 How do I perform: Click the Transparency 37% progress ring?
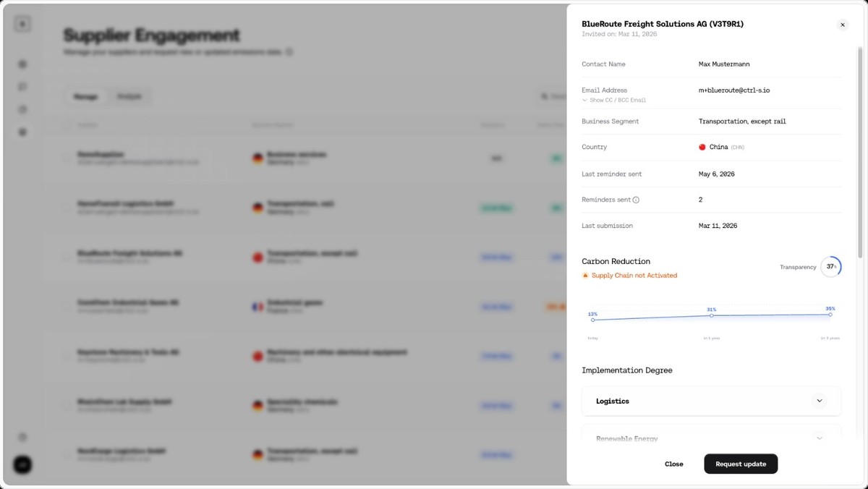point(831,267)
